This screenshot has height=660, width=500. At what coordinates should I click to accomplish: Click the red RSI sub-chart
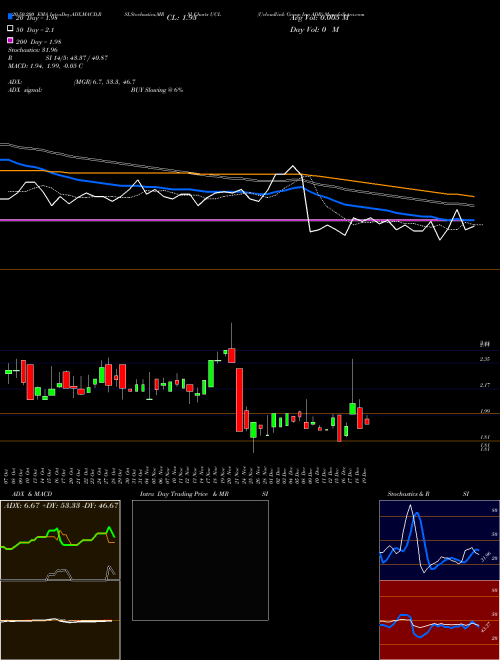tap(439, 620)
